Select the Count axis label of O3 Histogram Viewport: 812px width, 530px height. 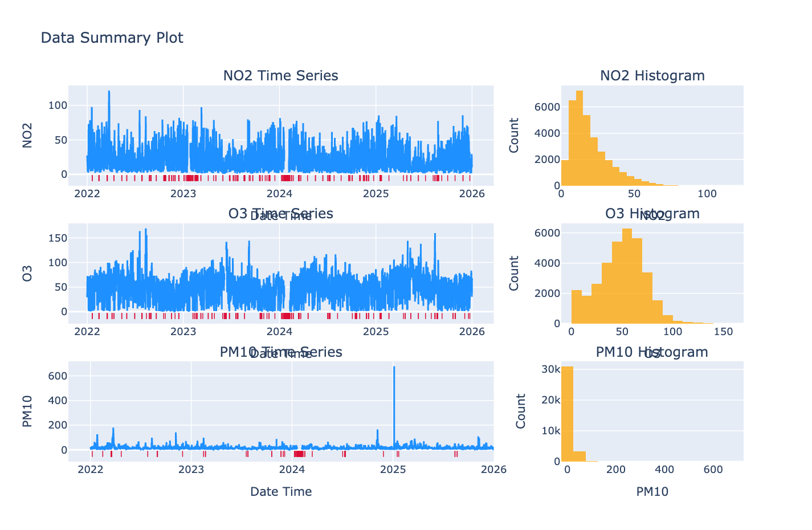click(514, 274)
